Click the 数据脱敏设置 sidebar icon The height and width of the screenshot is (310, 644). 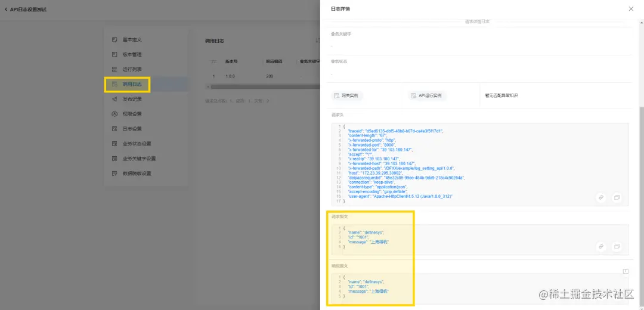pyautogui.click(x=114, y=173)
